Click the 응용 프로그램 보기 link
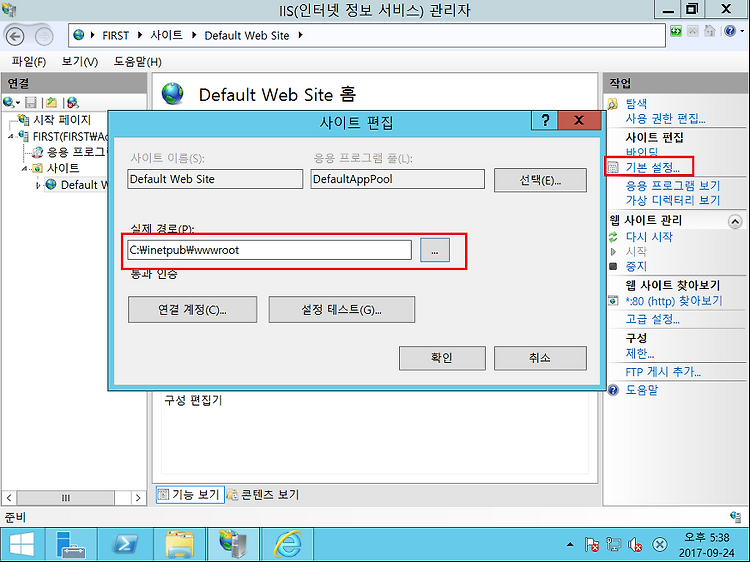Viewport: 750px width, 562px height. 673,185
